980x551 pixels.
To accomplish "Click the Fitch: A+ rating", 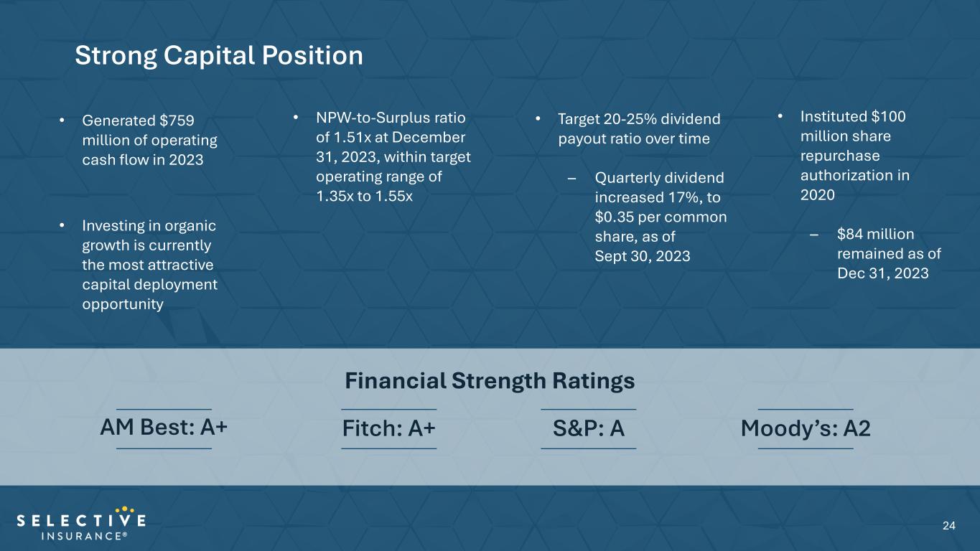I will click(388, 428).
